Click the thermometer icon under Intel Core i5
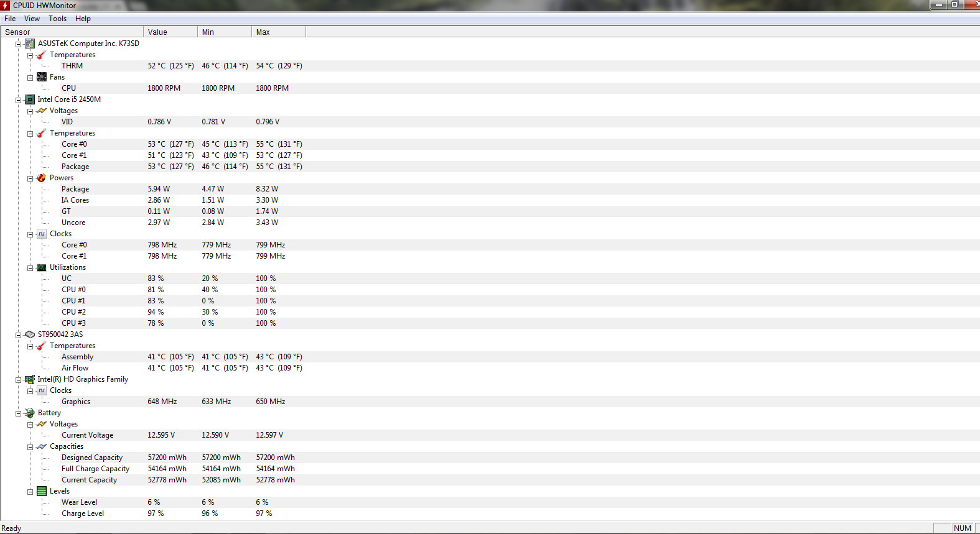The width and height of the screenshot is (980, 534). (x=42, y=133)
